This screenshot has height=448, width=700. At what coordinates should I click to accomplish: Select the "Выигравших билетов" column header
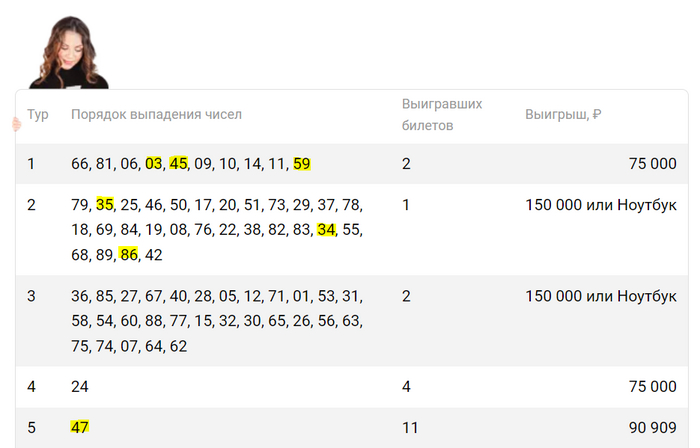pyautogui.click(x=442, y=115)
